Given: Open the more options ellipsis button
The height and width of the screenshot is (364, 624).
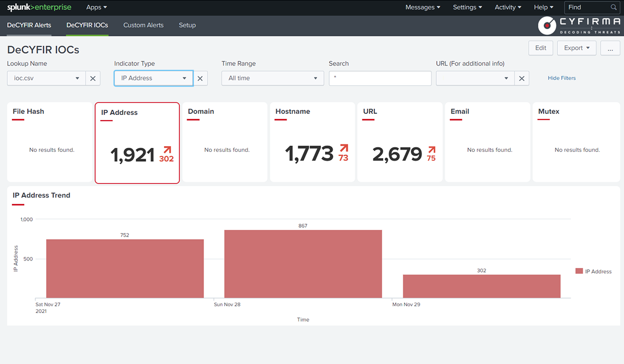Looking at the screenshot, I should pyautogui.click(x=610, y=48).
